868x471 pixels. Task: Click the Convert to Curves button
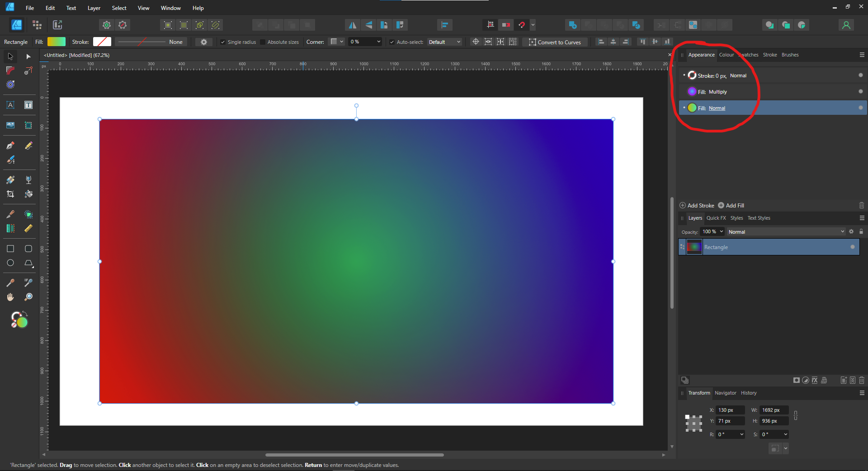(555, 42)
